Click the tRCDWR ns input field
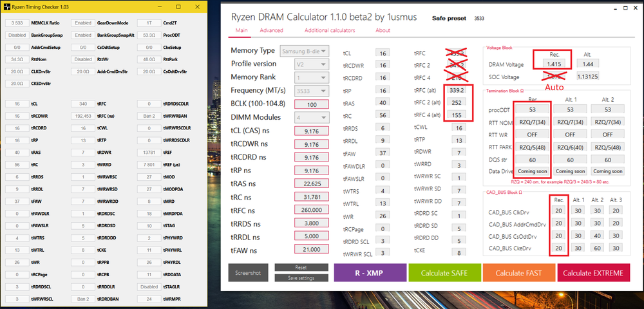Image resolution: width=644 pixels, height=309 pixels. (x=312, y=144)
